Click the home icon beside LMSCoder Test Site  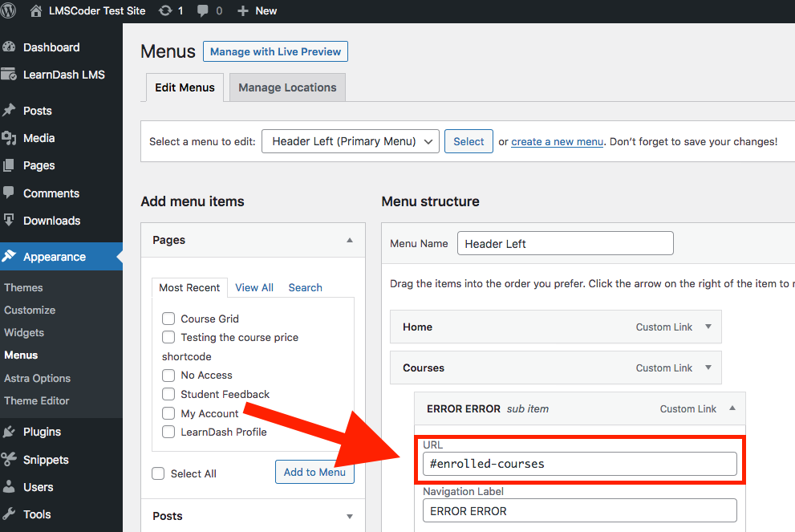click(x=35, y=10)
